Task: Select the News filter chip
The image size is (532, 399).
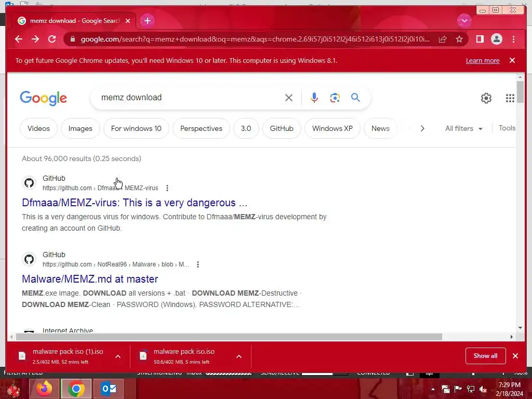Action: (380, 129)
